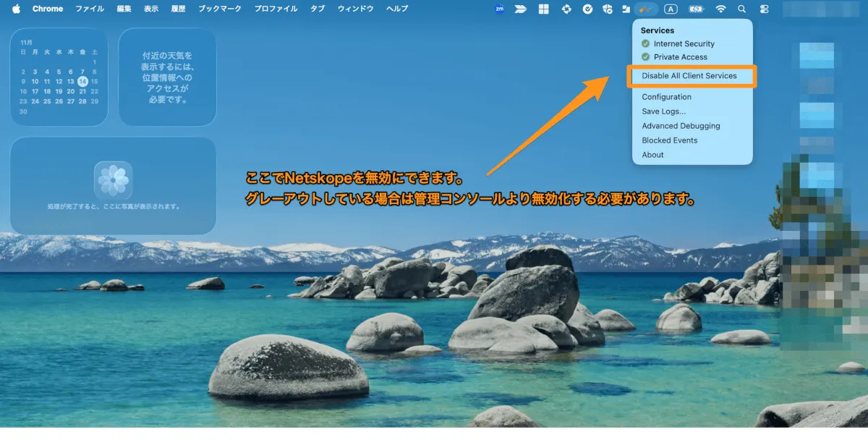Open the ファイル menu
The width and height of the screenshot is (868, 440).
point(90,9)
